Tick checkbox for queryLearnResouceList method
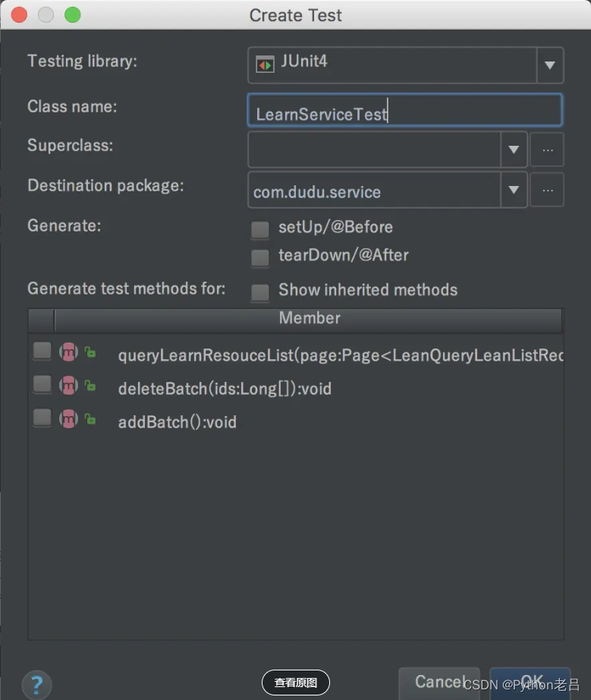Image resolution: width=591 pixels, height=700 pixels. (42, 351)
